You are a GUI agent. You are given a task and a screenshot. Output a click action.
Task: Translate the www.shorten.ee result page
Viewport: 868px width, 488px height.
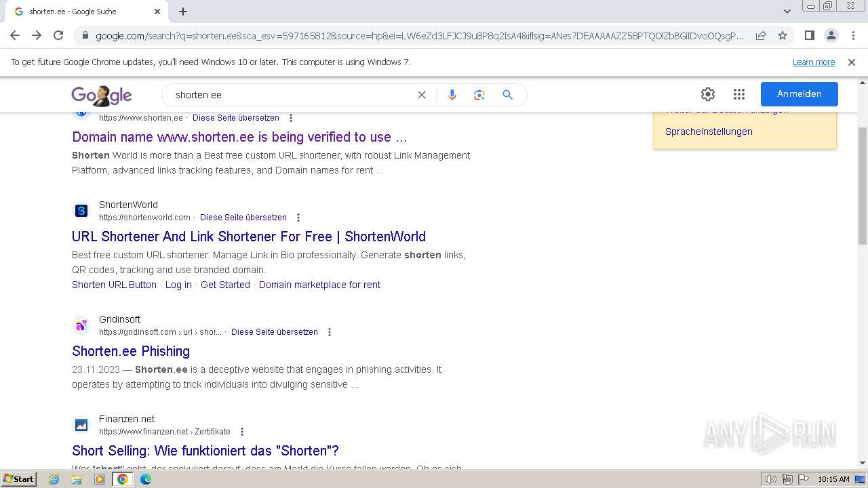tap(236, 118)
